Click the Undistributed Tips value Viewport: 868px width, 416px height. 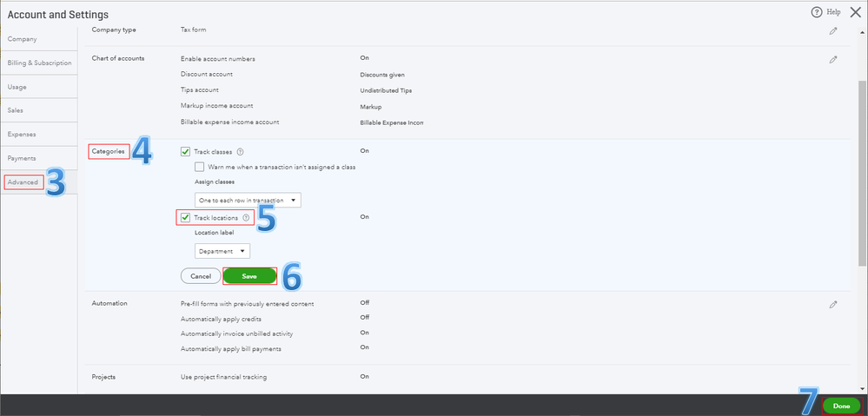(x=386, y=90)
